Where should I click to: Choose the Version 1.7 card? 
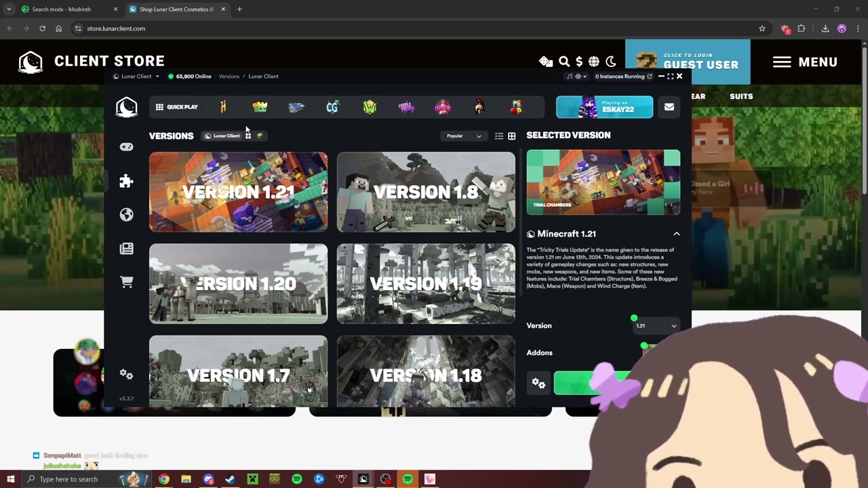238,371
